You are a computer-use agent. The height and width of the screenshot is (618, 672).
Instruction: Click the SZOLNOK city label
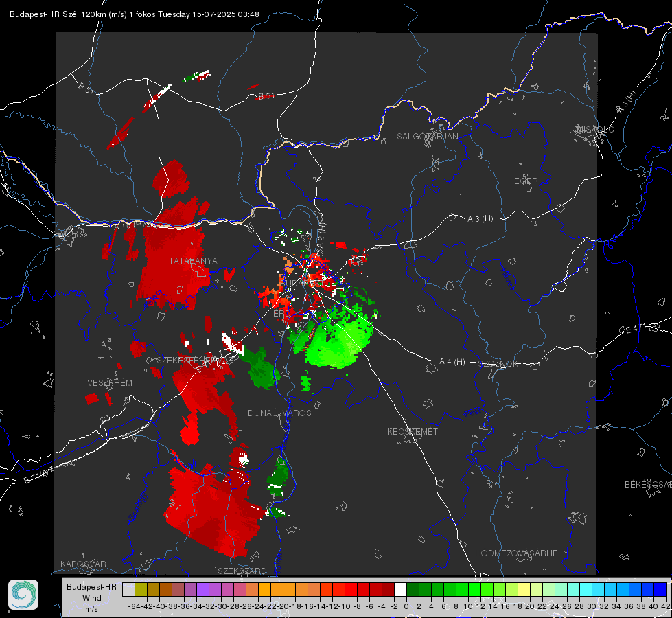[x=498, y=364]
